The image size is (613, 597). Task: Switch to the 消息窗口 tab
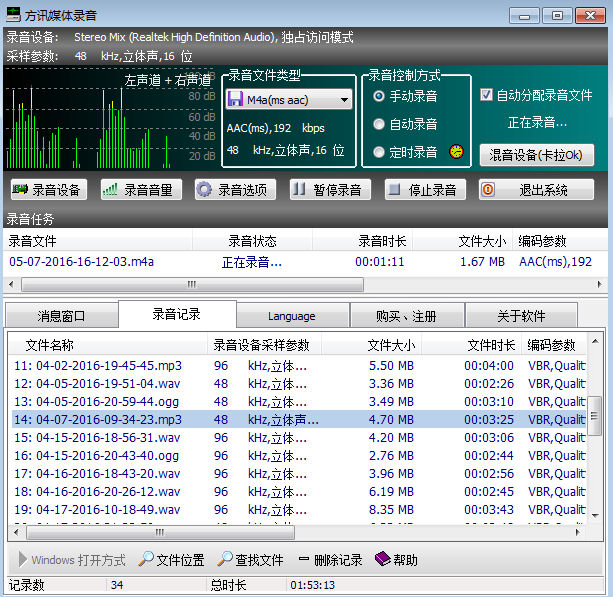click(62, 316)
